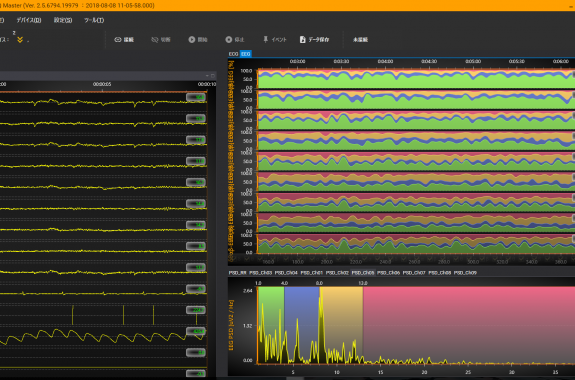
Task: Open the デバイス(D) menu
Action: [x=29, y=20]
